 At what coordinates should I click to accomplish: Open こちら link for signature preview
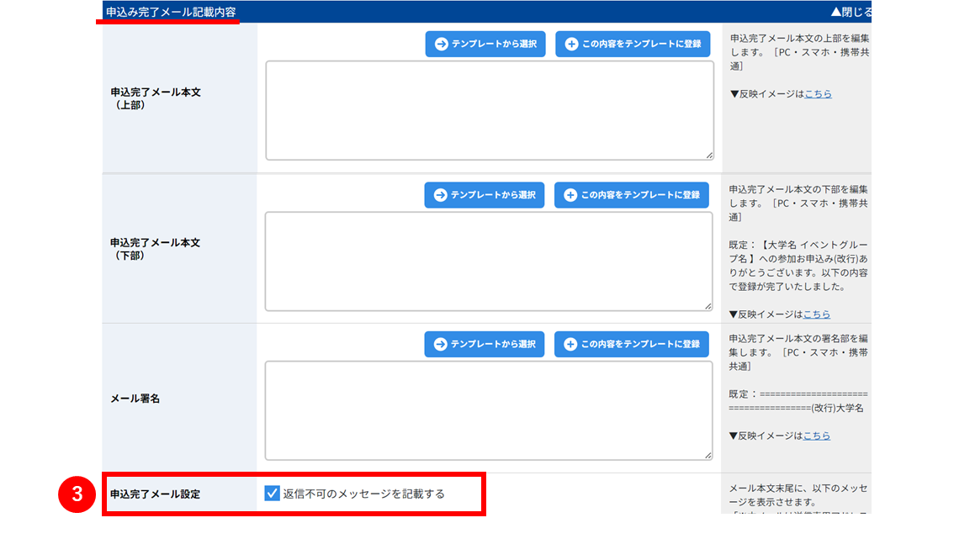click(x=817, y=436)
